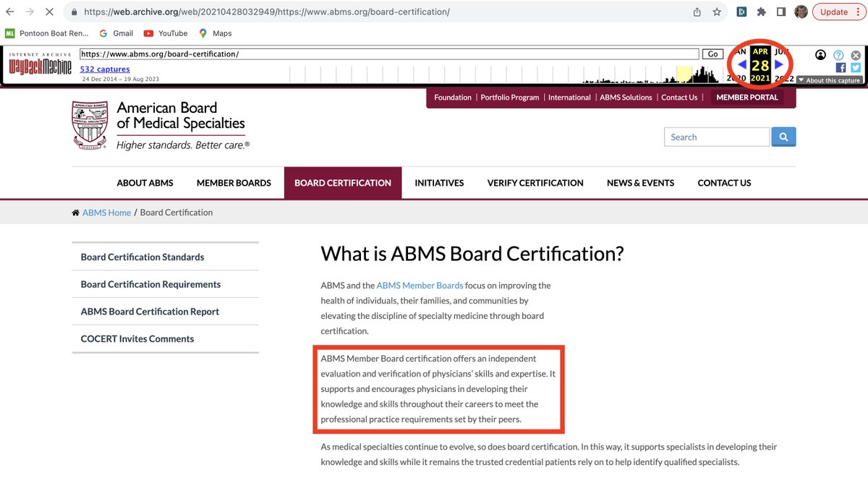This screenshot has height=483, width=868.
Task: Open the International link
Action: (569, 98)
